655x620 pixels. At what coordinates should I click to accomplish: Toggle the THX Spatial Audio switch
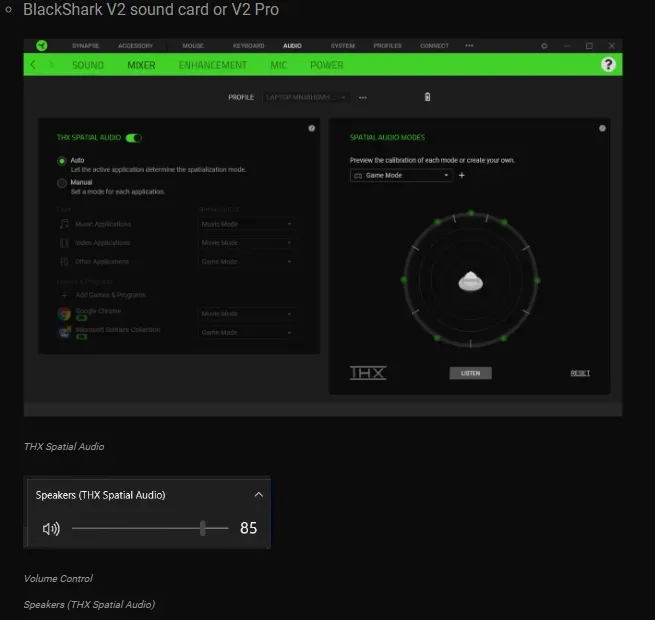tap(134, 138)
